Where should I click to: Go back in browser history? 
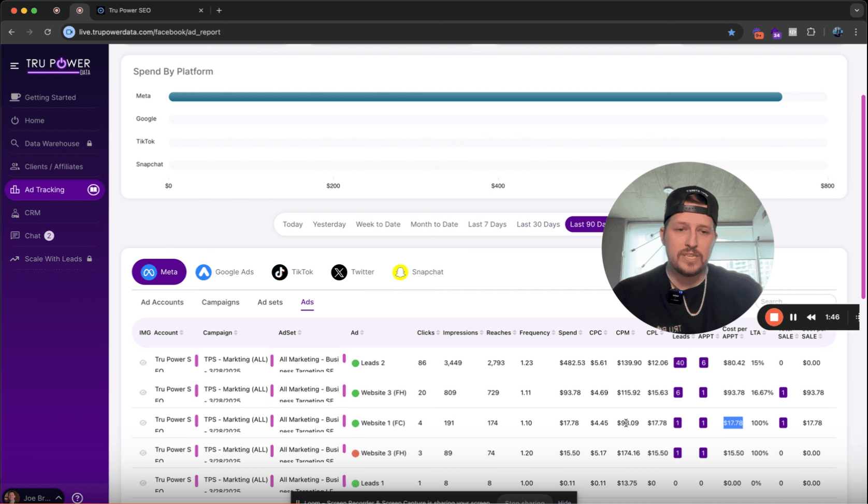11,32
